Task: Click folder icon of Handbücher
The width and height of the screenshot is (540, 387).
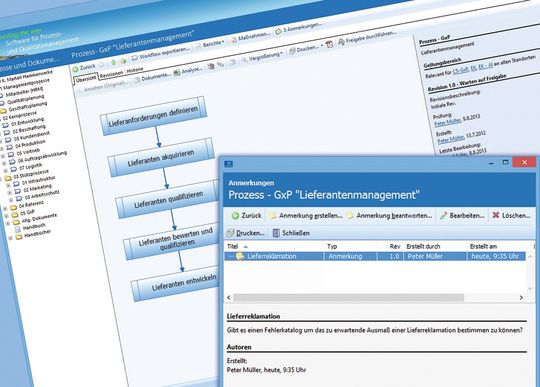Action: [x=19, y=237]
